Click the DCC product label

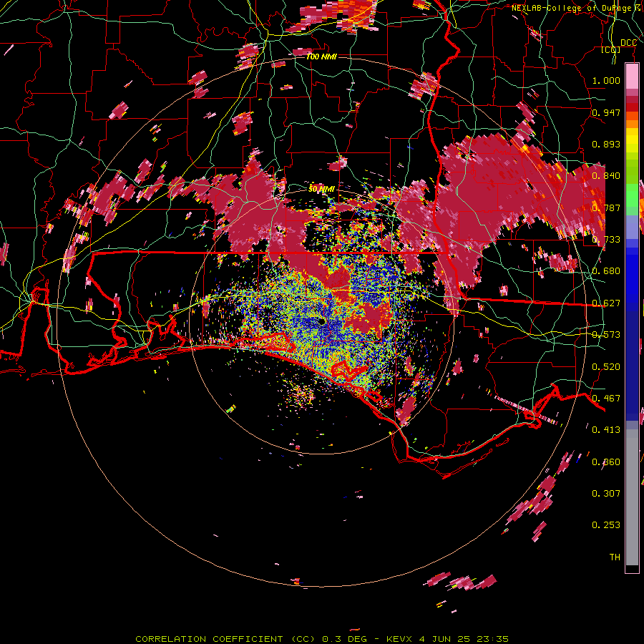point(628,43)
